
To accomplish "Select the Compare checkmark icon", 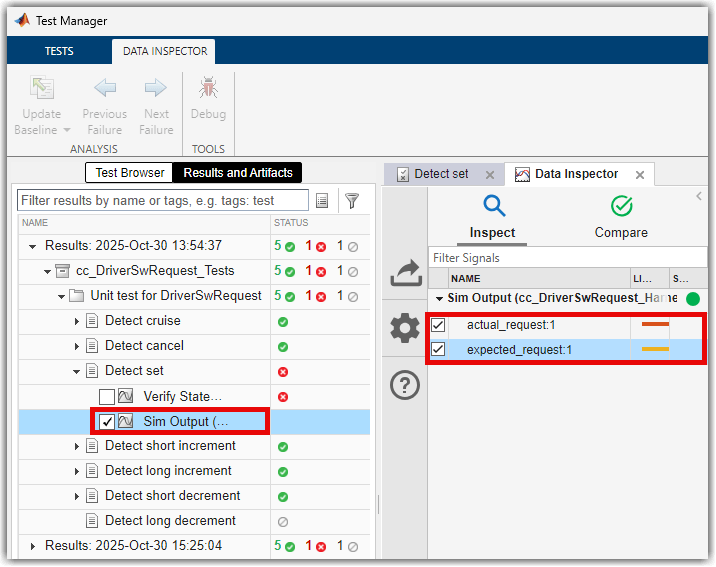I will 621,206.
